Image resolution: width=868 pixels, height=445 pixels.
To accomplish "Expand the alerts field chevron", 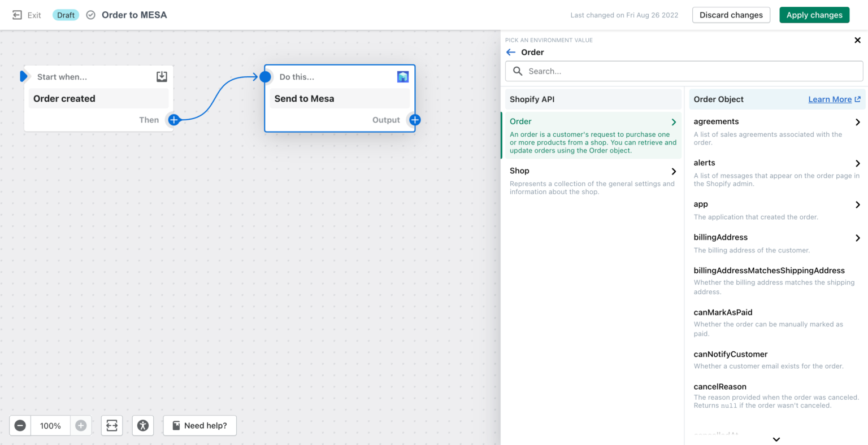I will point(858,163).
